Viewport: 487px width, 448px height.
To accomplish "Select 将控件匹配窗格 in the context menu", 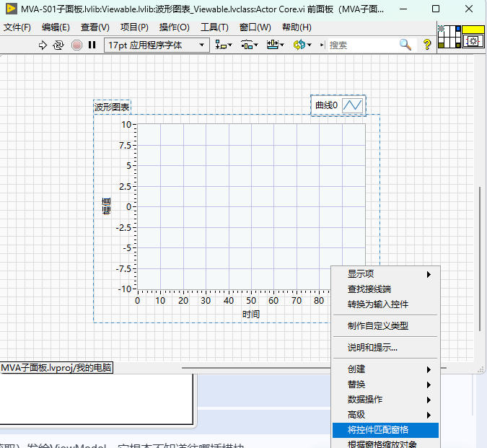I will pos(385,430).
